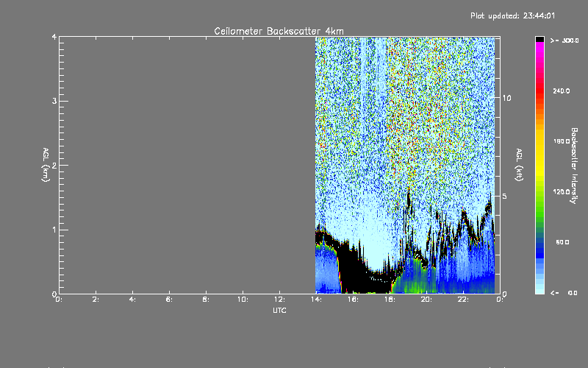This screenshot has width=588, height=368.
Task: Click the '180.0' colorbar tick label
Action: coord(562,141)
